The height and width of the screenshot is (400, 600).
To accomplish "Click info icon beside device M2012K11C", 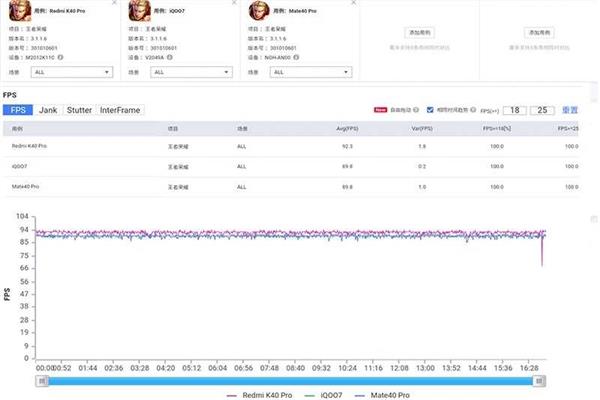I will point(60,57).
